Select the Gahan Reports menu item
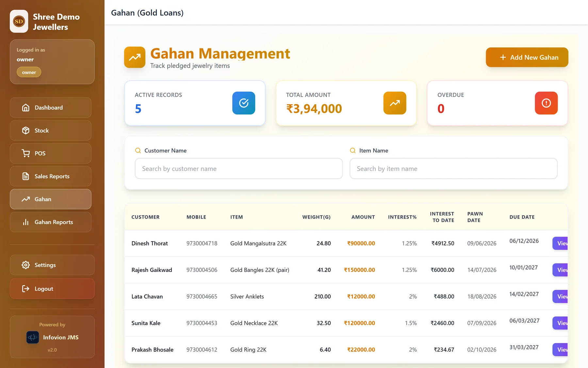The width and height of the screenshot is (588, 368). point(51,222)
